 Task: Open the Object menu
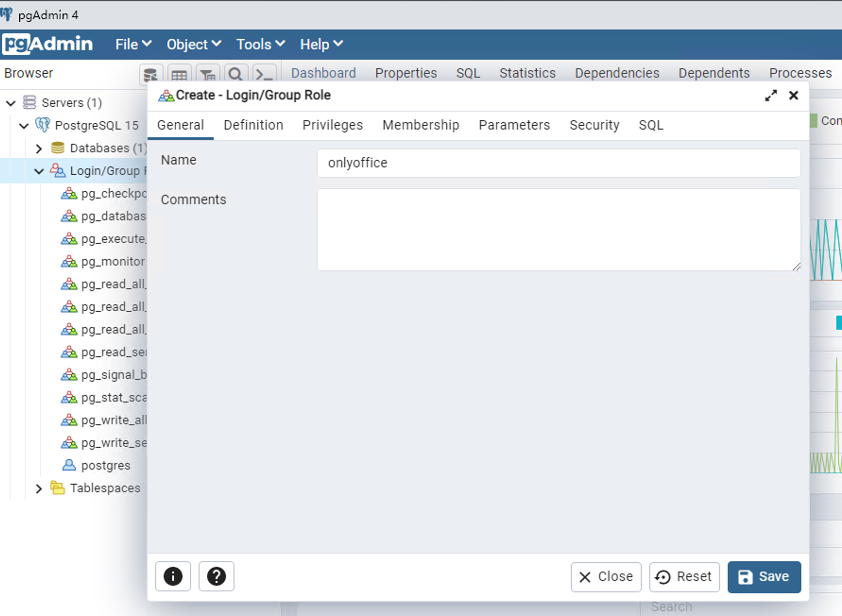[x=194, y=44]
